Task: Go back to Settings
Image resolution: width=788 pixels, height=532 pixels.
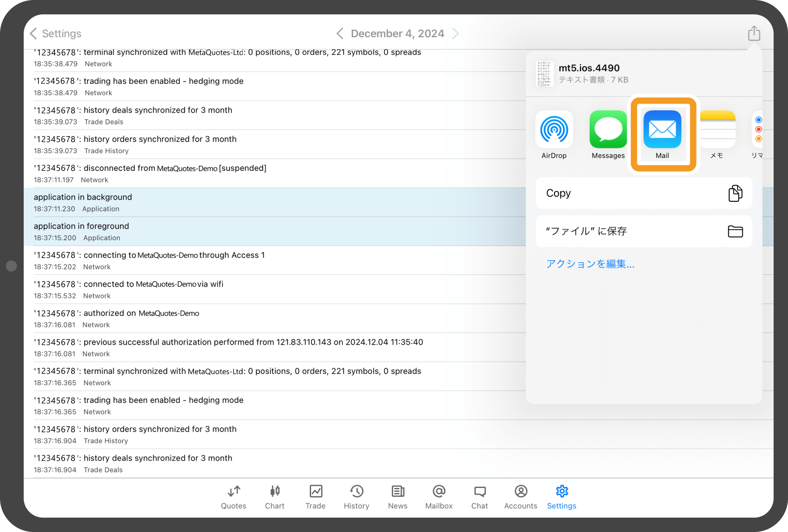Action: pos(55,33)
